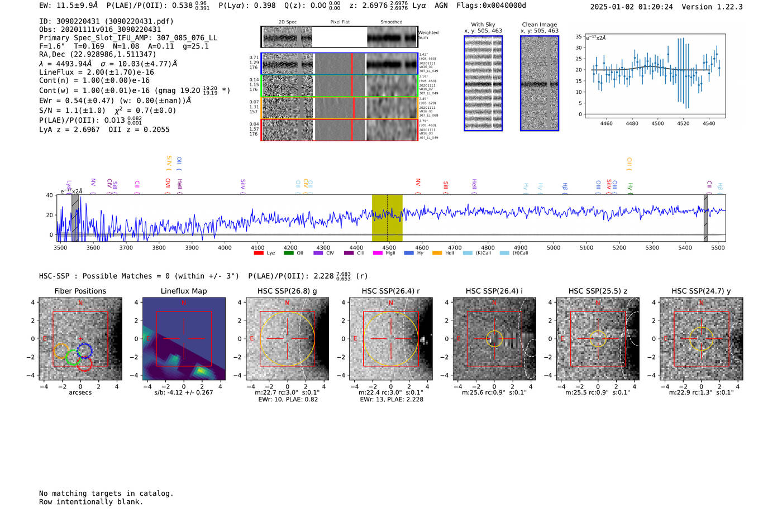Click the Cont(n) = 1.00(±0.00)e-16 line
This screenshot has width=782, height=532.
click(94, 81)
